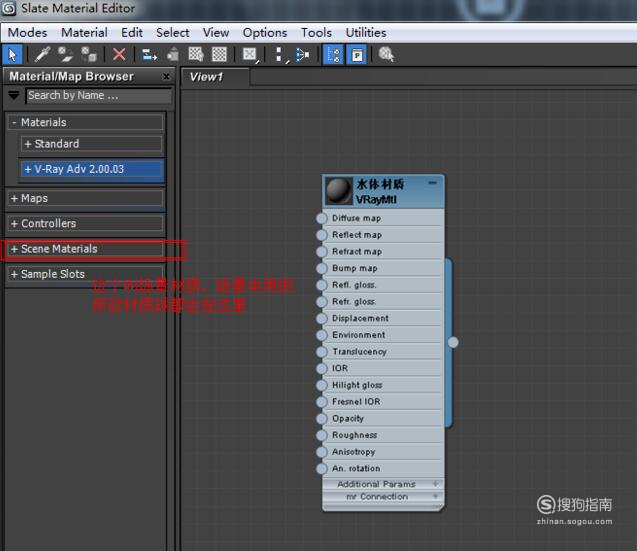The image size is (637, 551).
Task: Click the Reflect map input socket
Action: (322, 235)
